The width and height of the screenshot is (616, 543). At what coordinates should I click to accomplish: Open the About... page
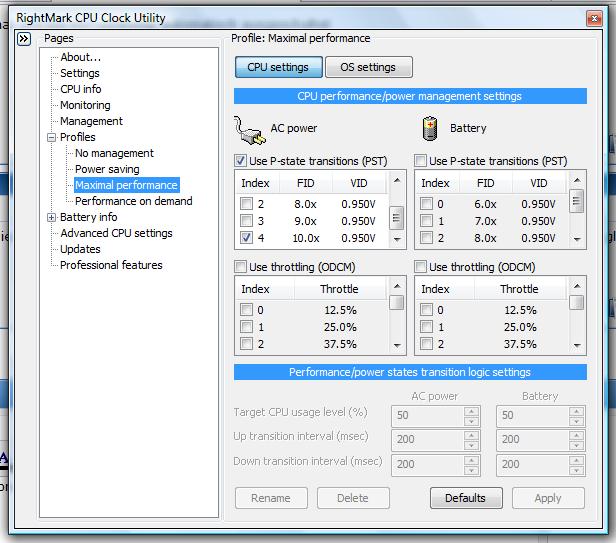[x=81, y=57]
